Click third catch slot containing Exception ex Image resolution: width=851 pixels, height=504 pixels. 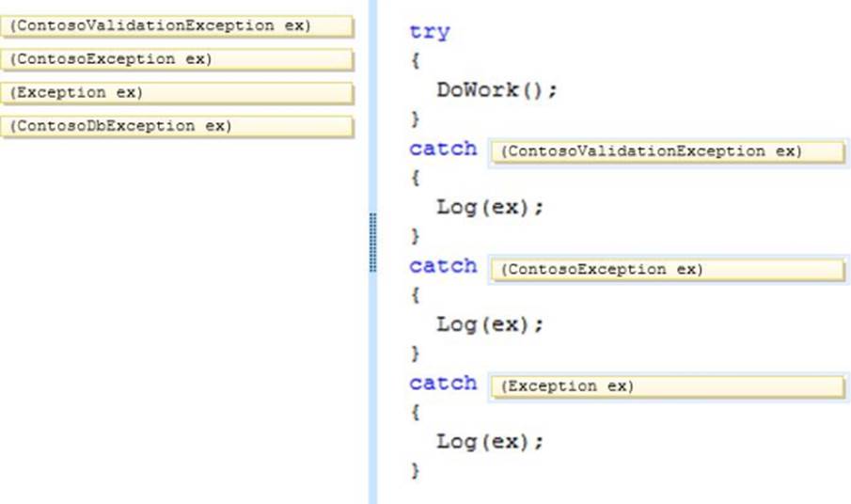[668, 386]
